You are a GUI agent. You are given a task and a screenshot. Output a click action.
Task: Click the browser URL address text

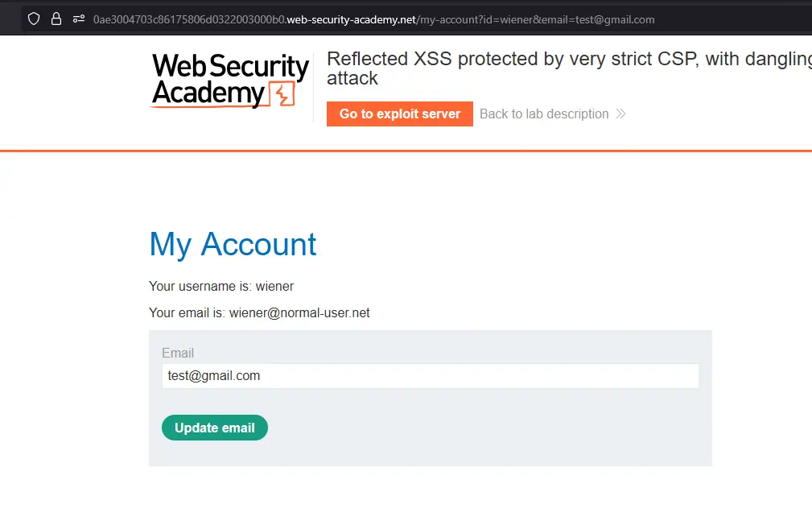click(373, 19)
